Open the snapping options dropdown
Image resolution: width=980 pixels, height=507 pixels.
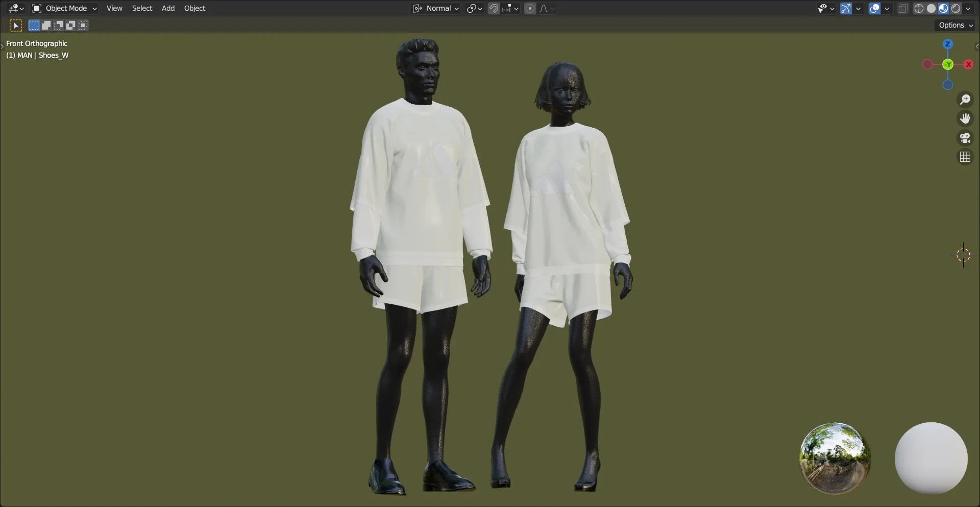516,8
